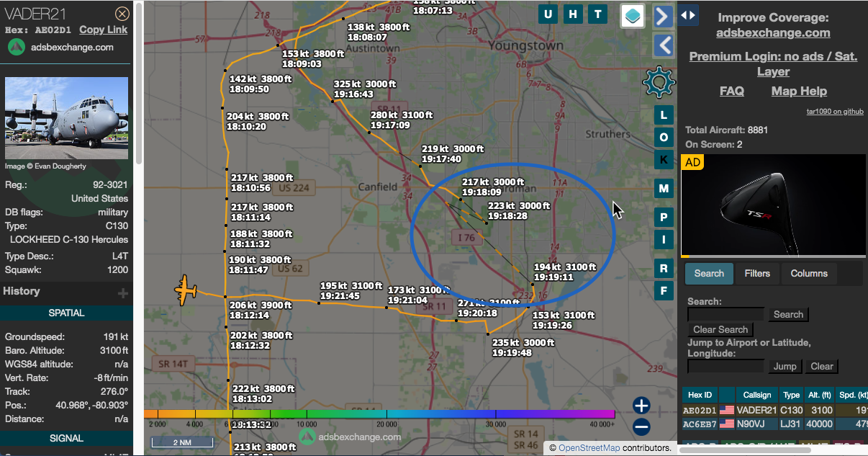
Task: Open the map layer switcher icon
Action: (x=633, y=16)
